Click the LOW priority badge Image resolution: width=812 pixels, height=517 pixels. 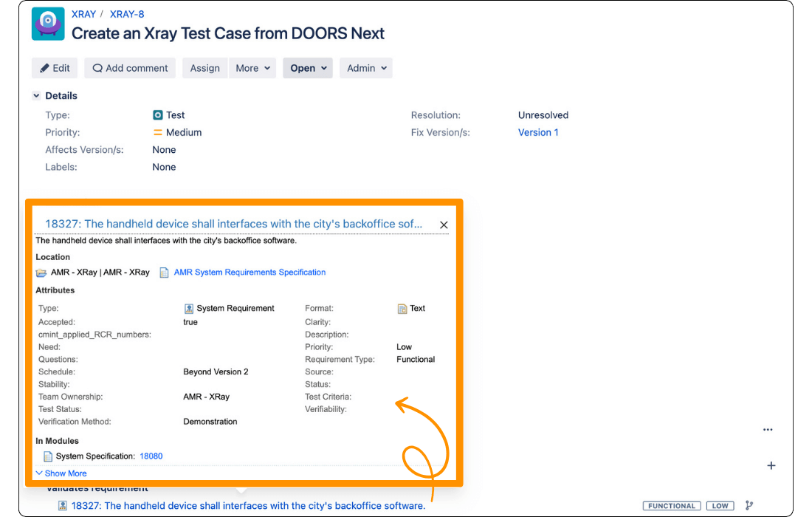click(720, 506)
